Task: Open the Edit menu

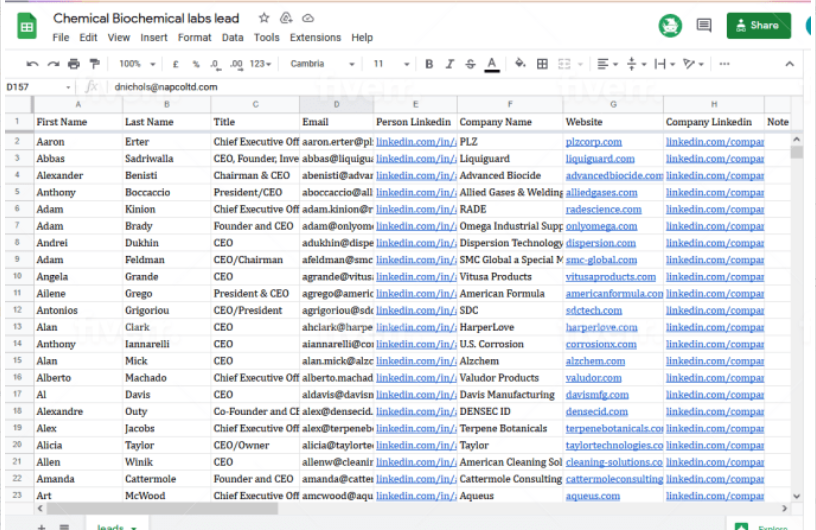Action: point(88,37)
